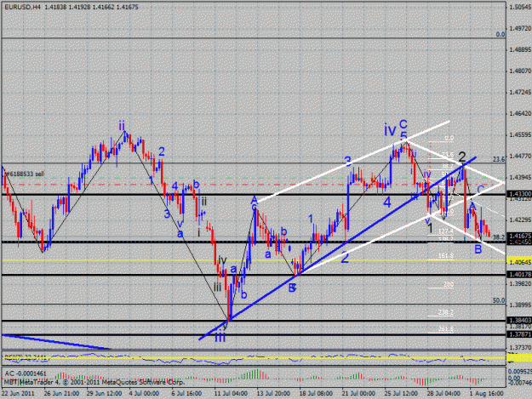Click the 25 Jul 12:00 time label
Screen dimensions: 532x399
[x=401, y=393]
